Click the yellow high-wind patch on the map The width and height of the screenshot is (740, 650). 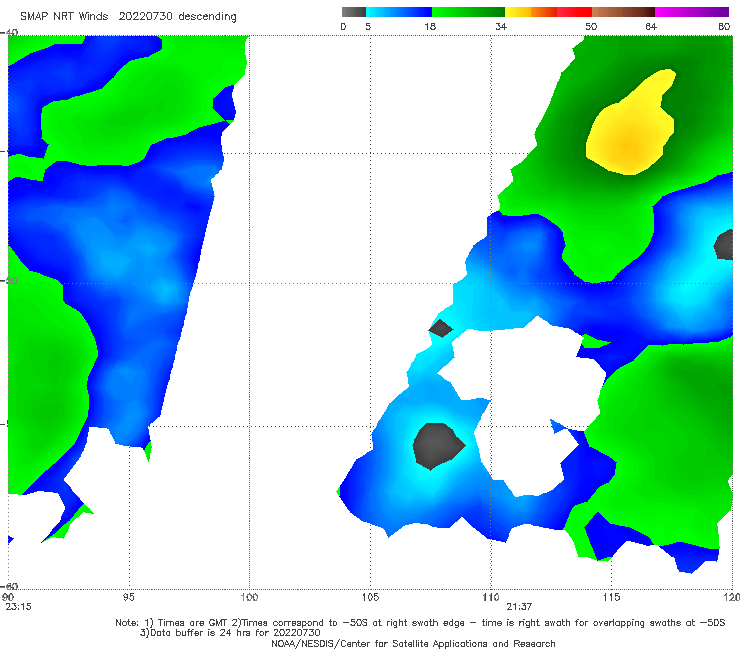pyautogui.click(x=630, y=124)
